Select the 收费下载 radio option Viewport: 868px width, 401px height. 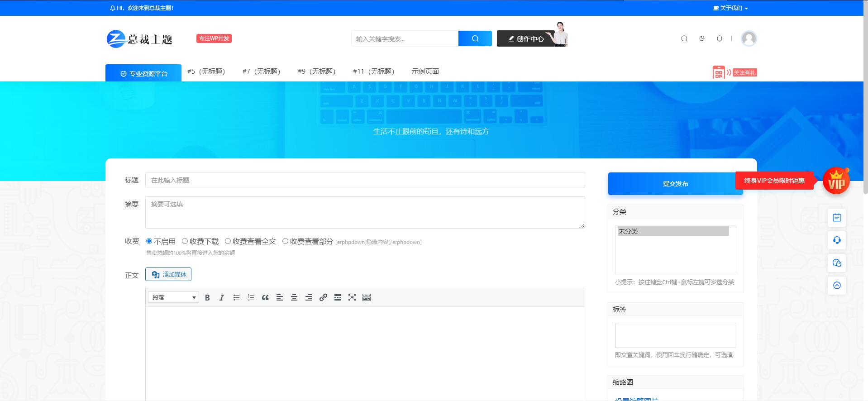[x=185, y=241]
